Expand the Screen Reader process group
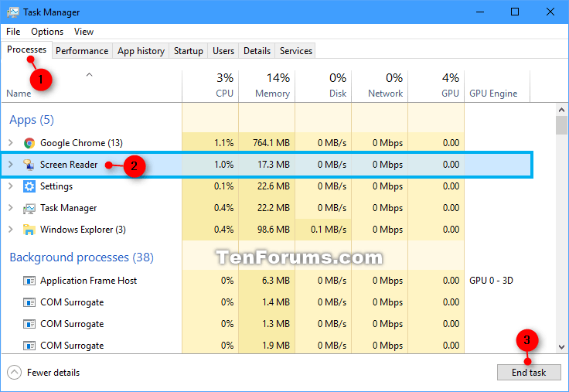Screen dimensions: 569x392 pos(11,165)
